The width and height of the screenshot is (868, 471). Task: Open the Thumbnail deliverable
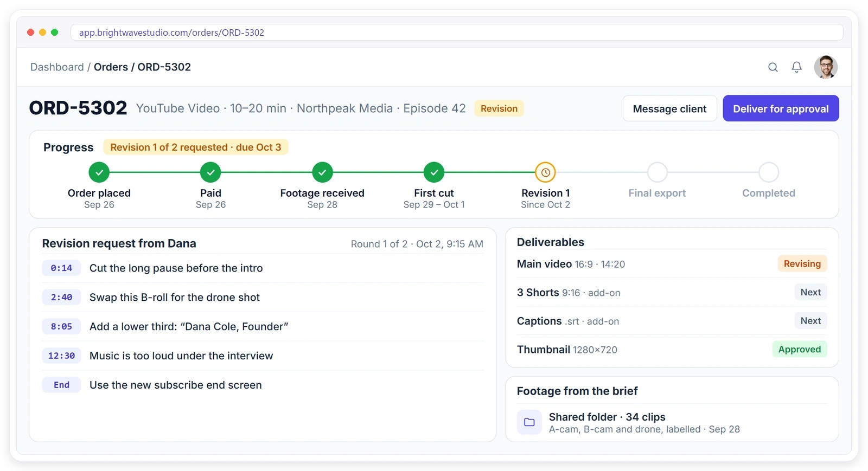coord(672,350)
